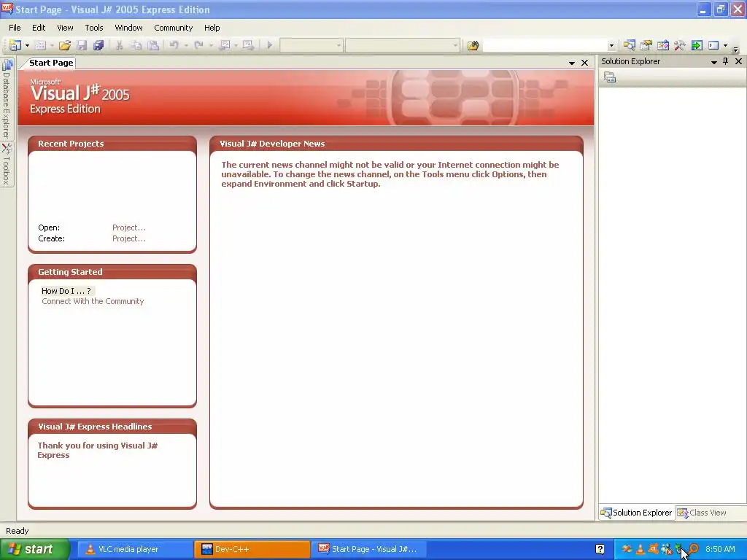Toggle Solution Explorer auto-hide pin

tap(726, 61)
